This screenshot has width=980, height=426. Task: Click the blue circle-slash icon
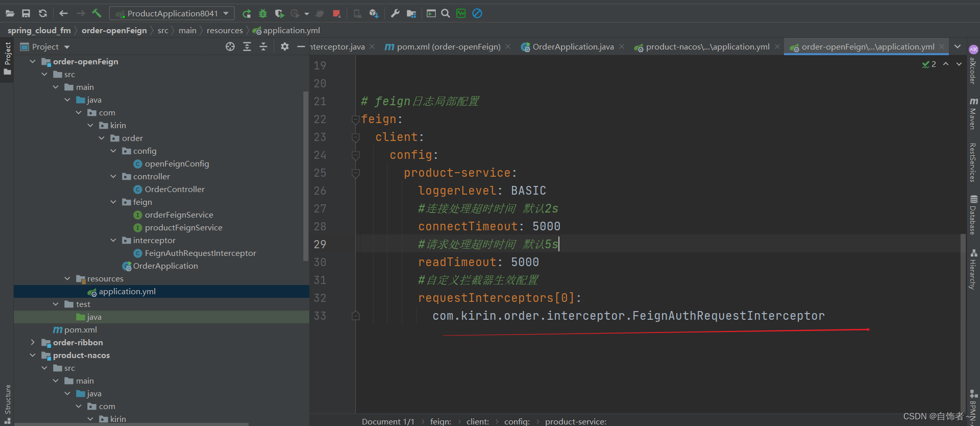coord(477,13)
